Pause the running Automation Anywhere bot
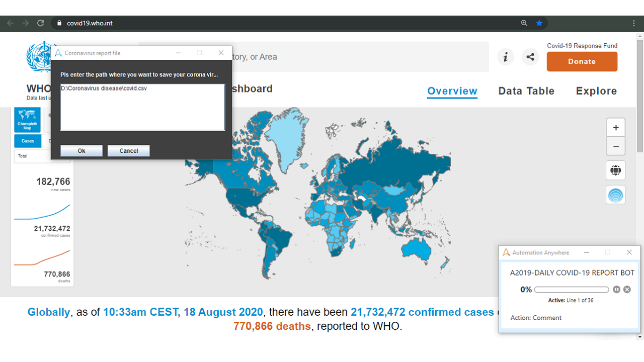644x362 pixels. point(617,290)
